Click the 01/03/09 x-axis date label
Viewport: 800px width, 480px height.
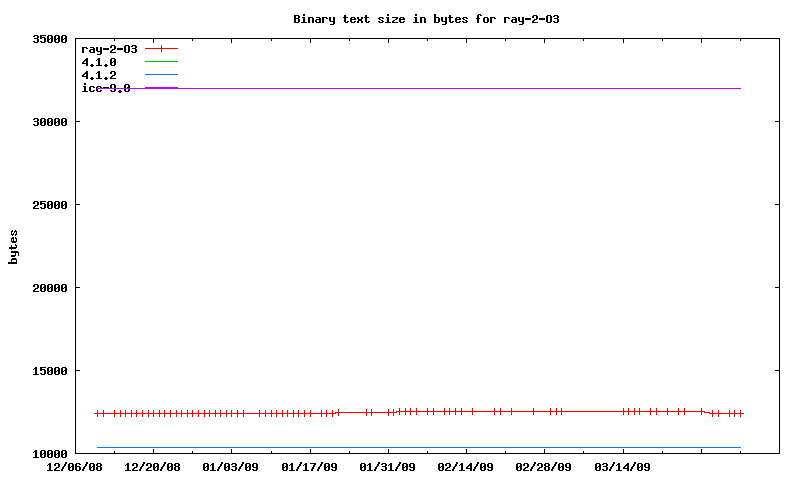(231, 467)
